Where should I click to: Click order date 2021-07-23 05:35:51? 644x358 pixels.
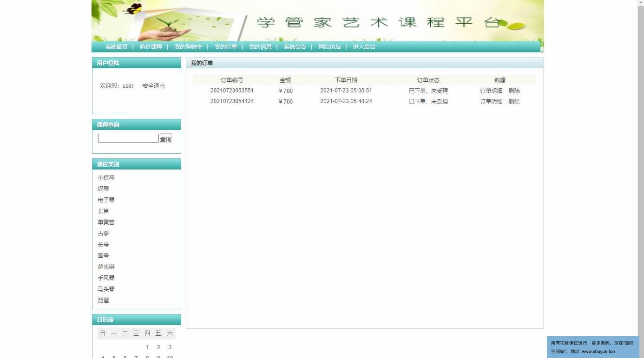346,91
